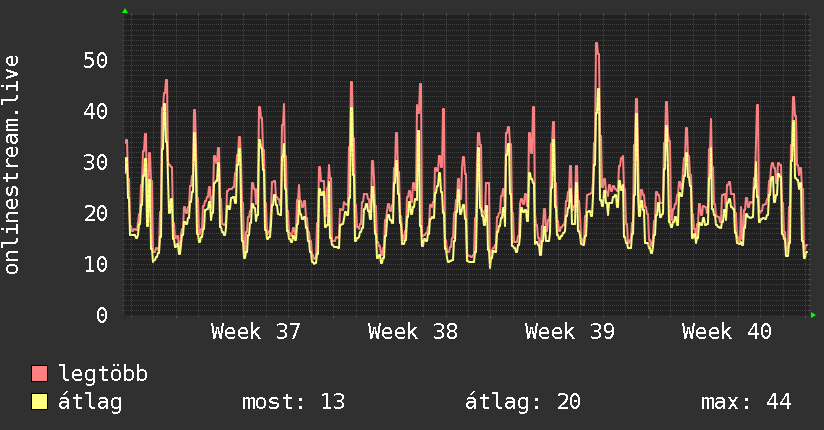Click the 40 y-axis tick label
The height and width of the screenshot is (430, 824).
[x=96, y=111]
